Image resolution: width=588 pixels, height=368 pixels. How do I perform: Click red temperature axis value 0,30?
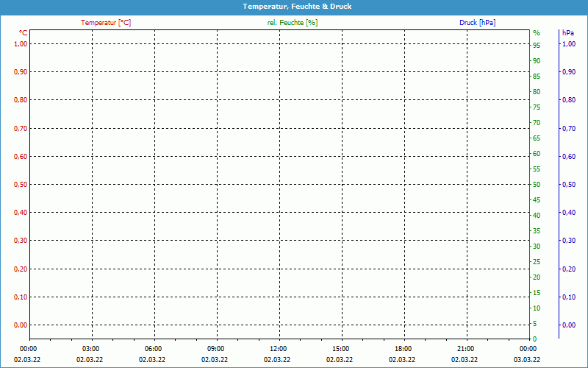point(21,241)
